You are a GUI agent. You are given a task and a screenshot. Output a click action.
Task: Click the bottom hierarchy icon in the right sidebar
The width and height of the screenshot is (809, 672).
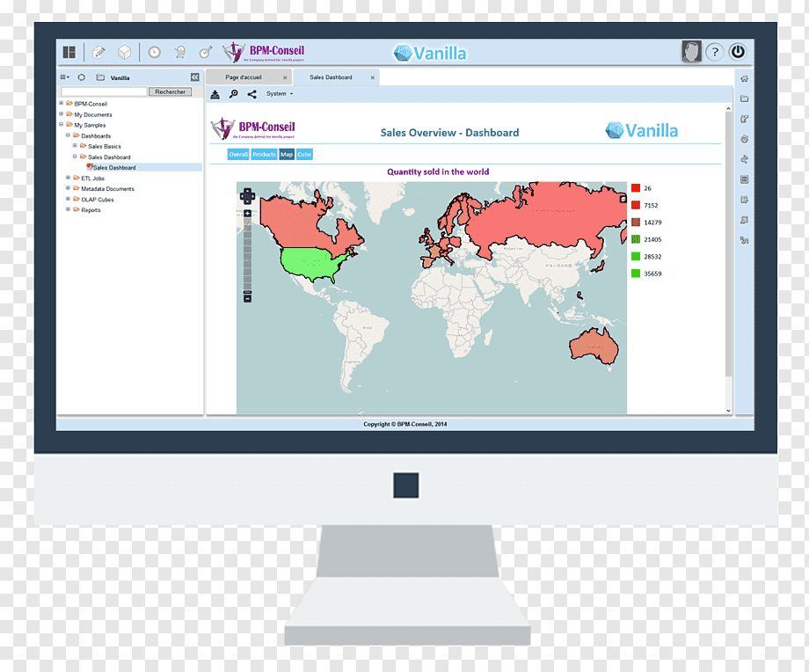[745, 240]
